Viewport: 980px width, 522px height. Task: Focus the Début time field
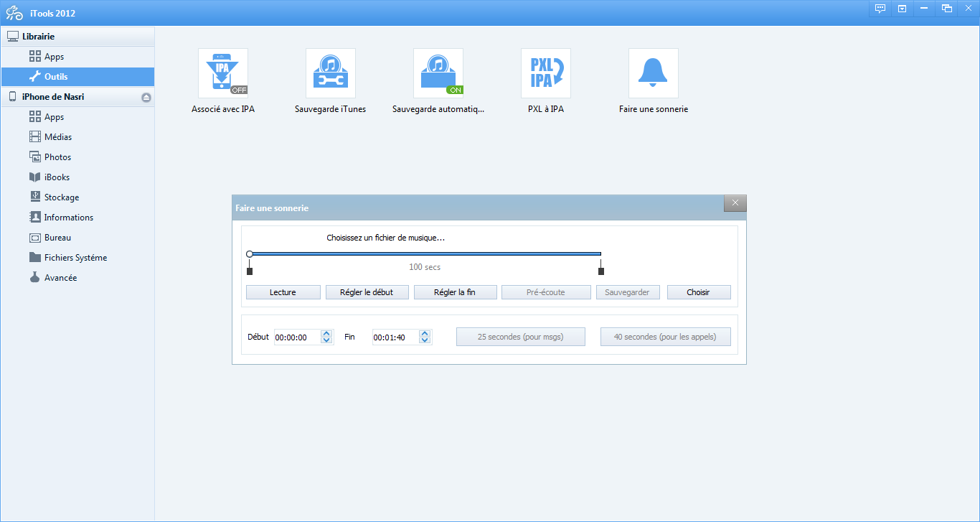(x=297, y=337)
